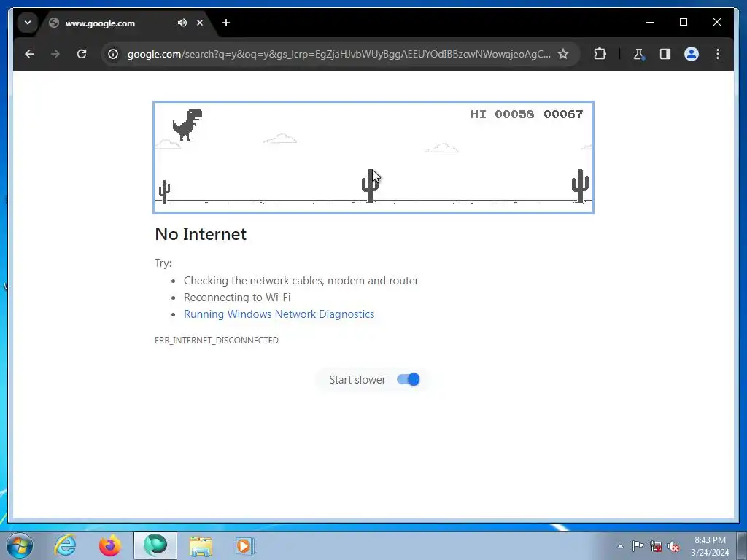Mute the tab using speaker icon
The width and height of the screenshot is (747, 560).
click(x=182, y=23)
